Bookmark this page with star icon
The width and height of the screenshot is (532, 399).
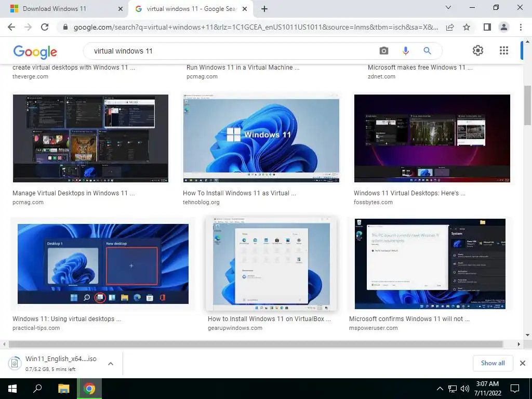point(467,27)
